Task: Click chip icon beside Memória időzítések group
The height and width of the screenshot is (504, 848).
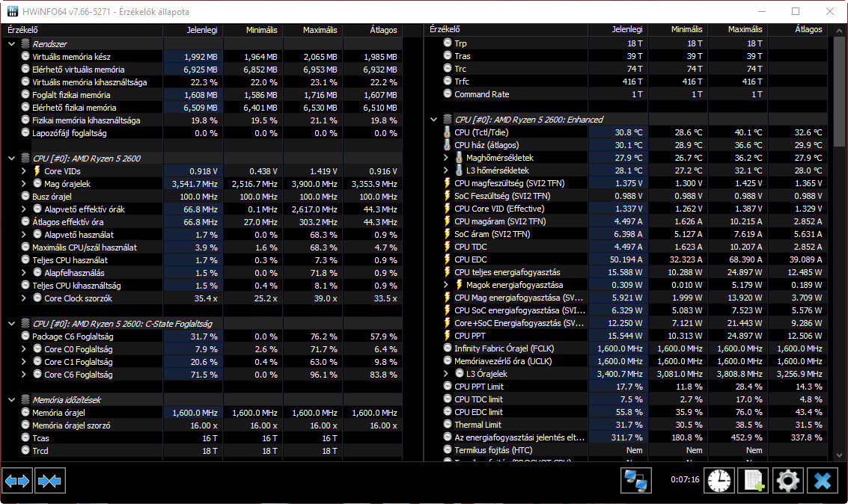Action: point(25,400)
